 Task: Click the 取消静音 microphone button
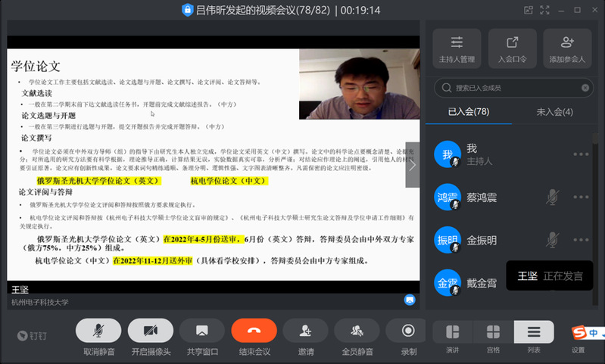point(98,331)
